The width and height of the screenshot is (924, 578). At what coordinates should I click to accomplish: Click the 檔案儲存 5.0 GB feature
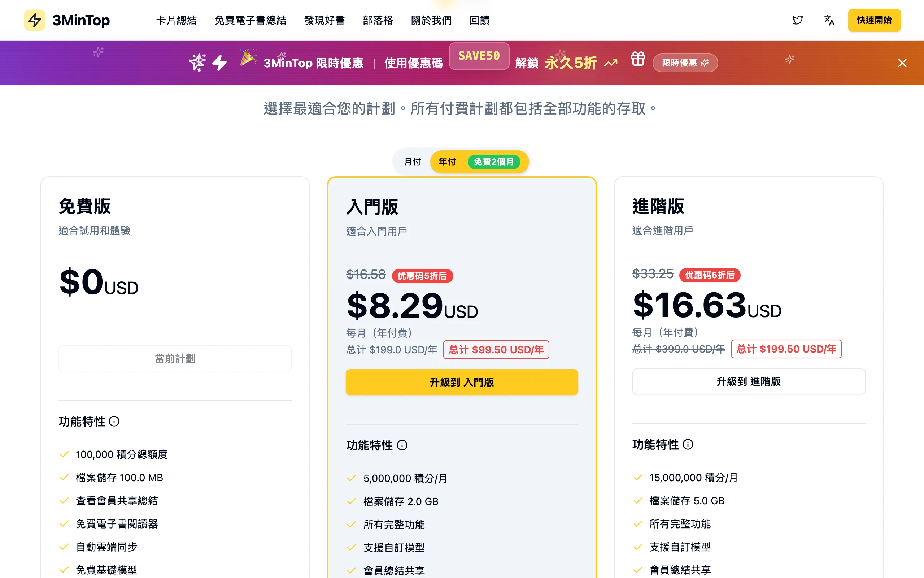point(687,500)
